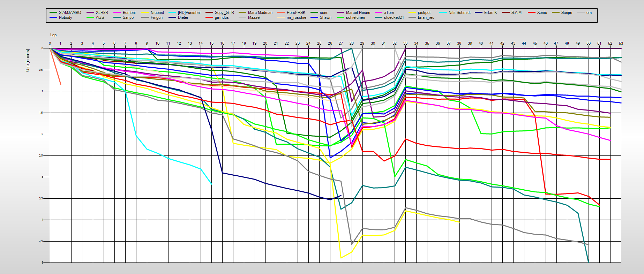Click the 'Gap [in mins]' axis title
644x274 pixels.
pos(28,60)
